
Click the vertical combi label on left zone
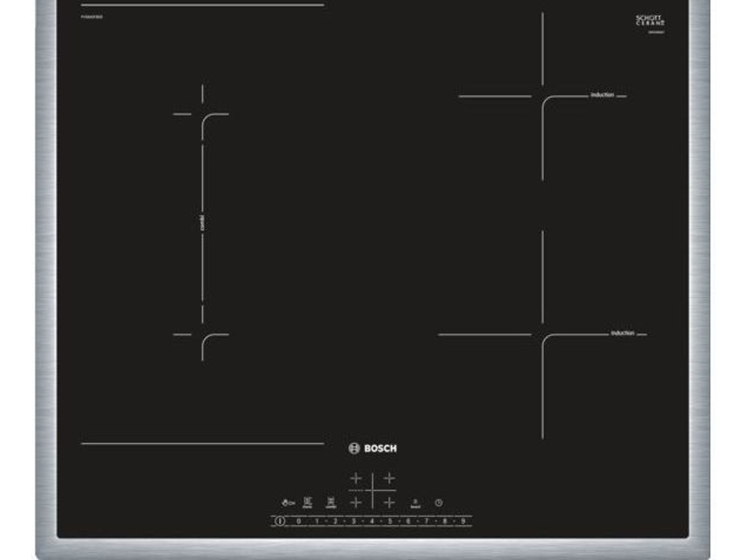(x=202, y=223)
